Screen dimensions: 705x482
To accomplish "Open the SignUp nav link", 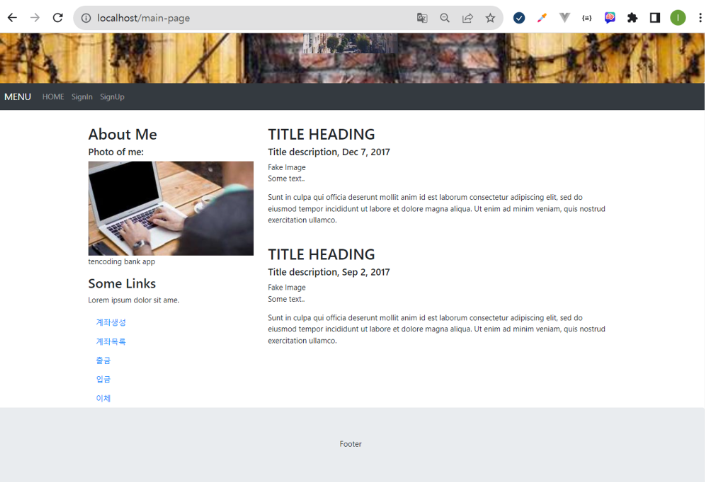I will point(112,97).
